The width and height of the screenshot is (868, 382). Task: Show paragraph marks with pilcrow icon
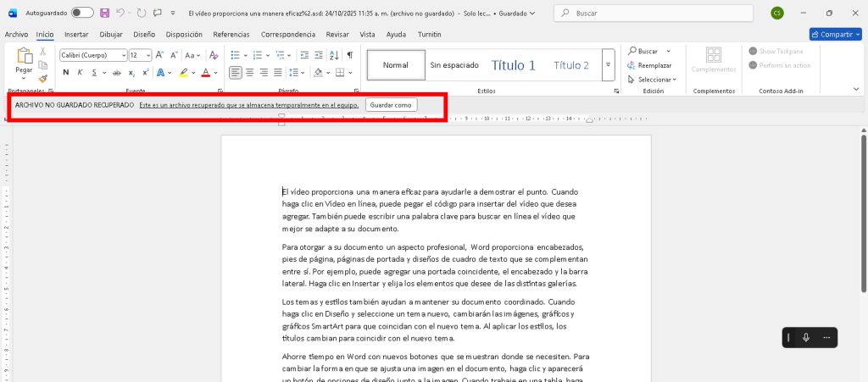(349, 55)
